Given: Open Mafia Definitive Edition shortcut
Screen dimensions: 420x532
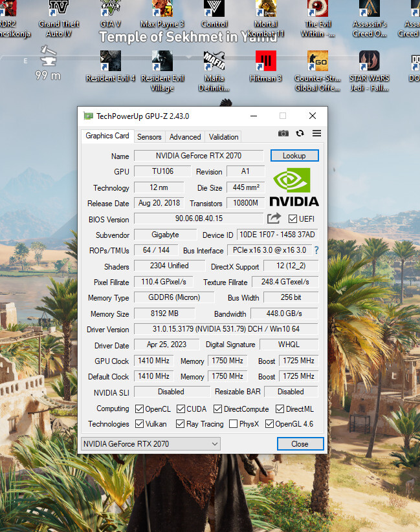Looking at the screenshot, I should coord(214,71).
